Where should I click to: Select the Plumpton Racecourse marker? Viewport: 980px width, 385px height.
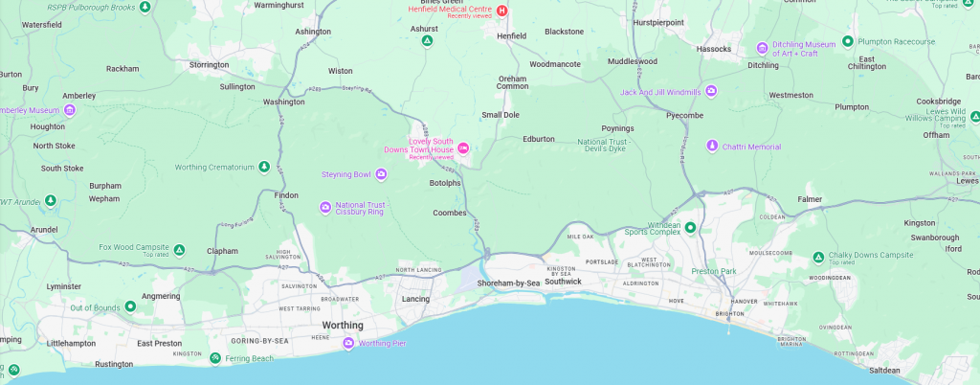(848, 41)
